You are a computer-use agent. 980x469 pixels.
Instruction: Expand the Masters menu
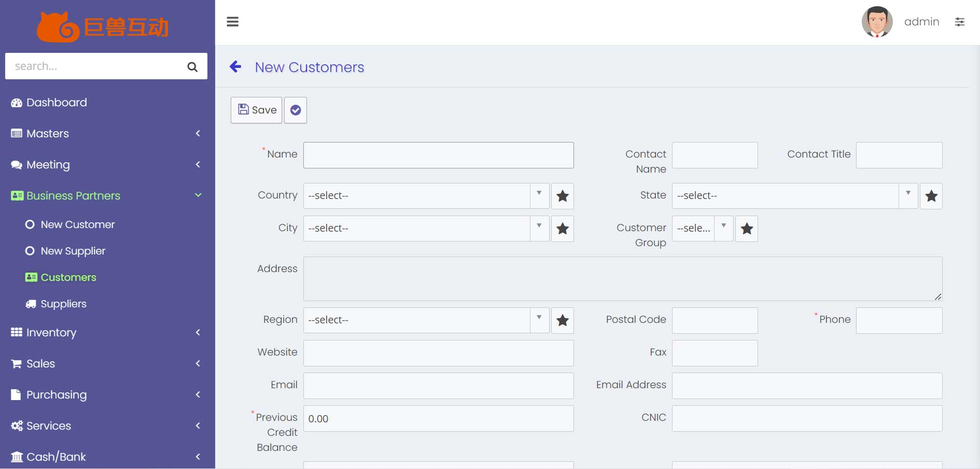point(107,134)
